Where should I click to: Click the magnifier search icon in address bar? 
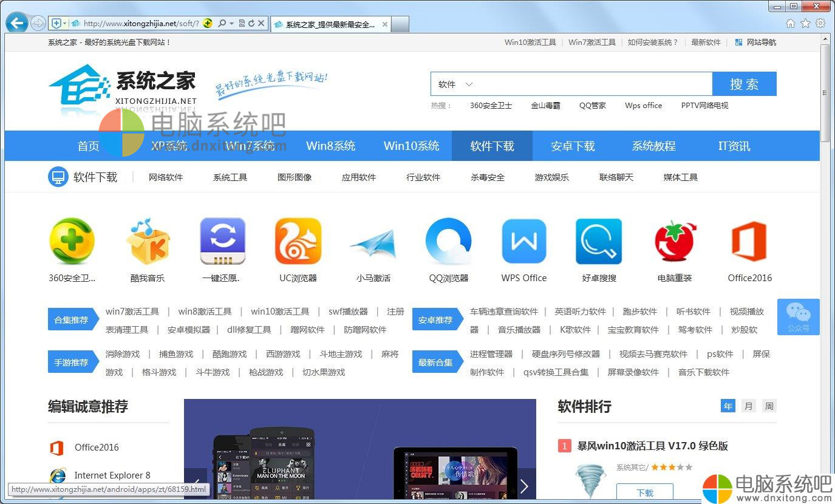pos(222,23)
